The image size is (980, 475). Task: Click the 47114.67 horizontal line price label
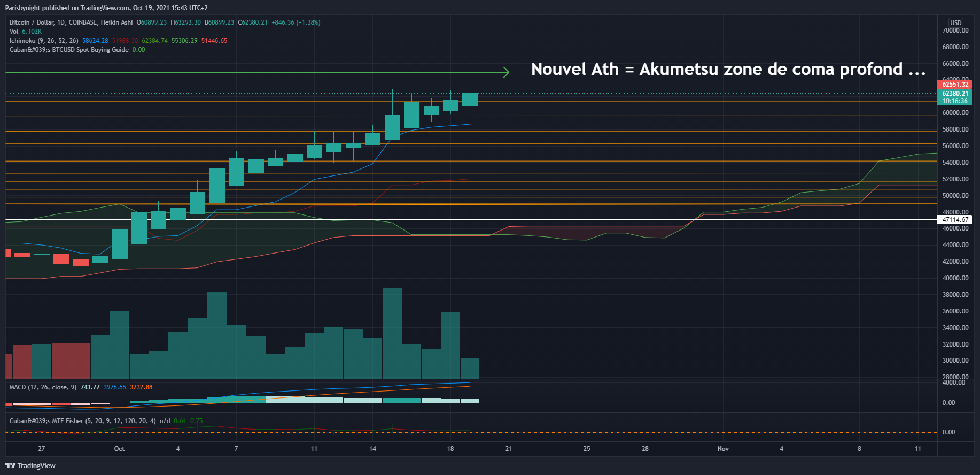pos(955,220)
